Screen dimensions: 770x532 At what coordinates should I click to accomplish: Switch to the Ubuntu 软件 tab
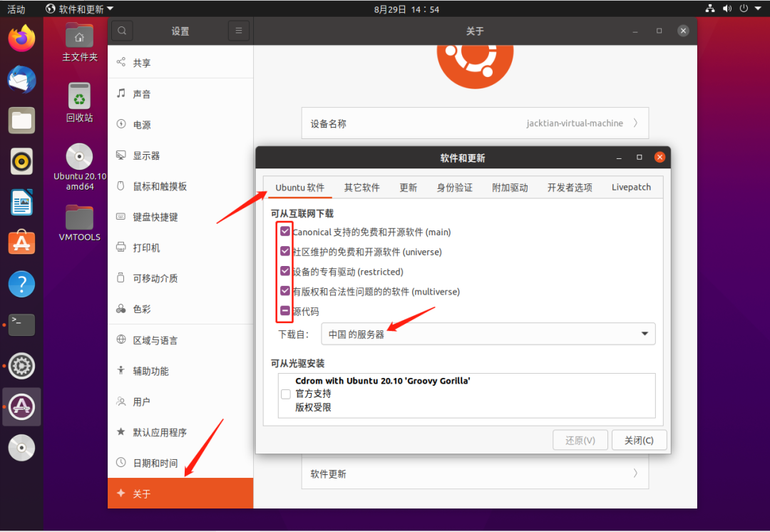point(299,187)
